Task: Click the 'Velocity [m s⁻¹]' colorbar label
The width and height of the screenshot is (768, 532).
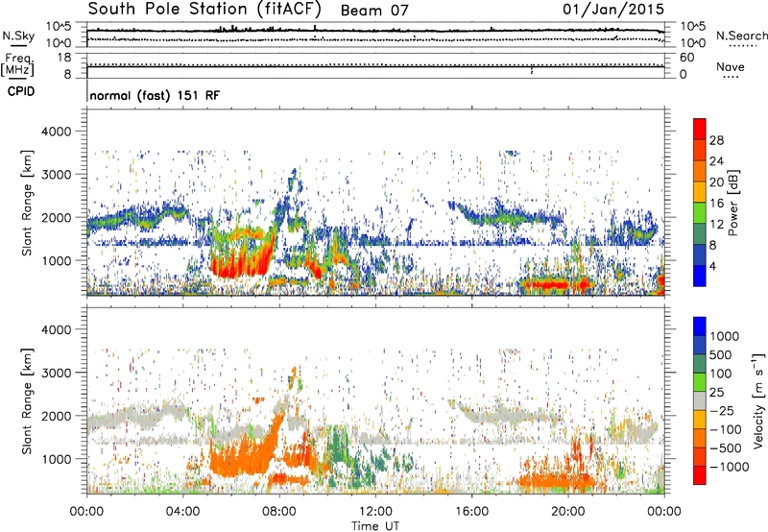Action: coord(758,400)
